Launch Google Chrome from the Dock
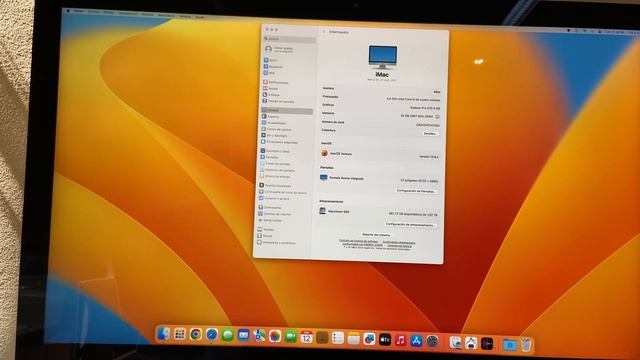Viewport: 640px width, 360px height. pos(196,334)
